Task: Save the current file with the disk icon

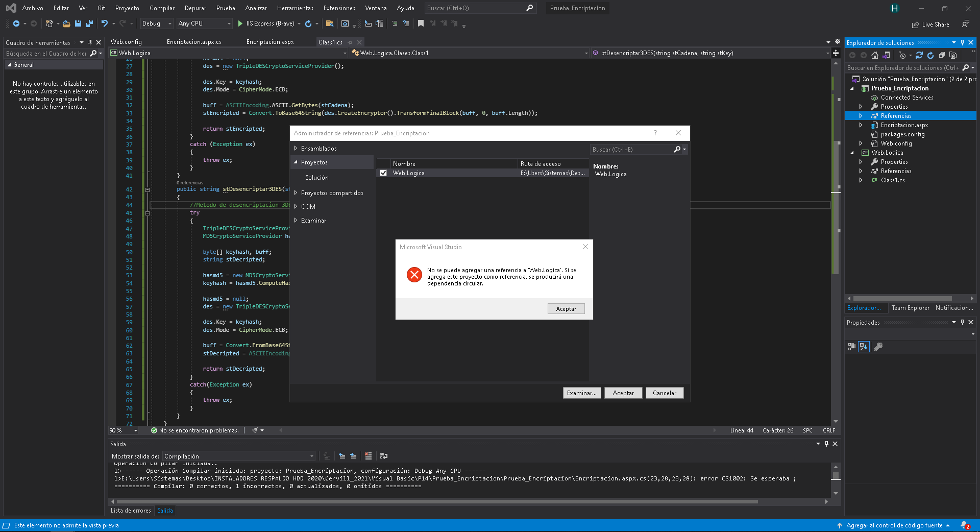Action: coord(78,23)
